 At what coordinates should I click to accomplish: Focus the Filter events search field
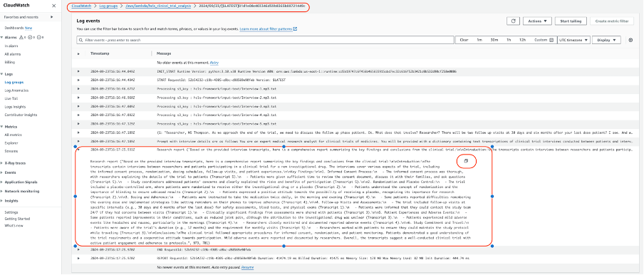pyautogui.click(x=265, y=40)
